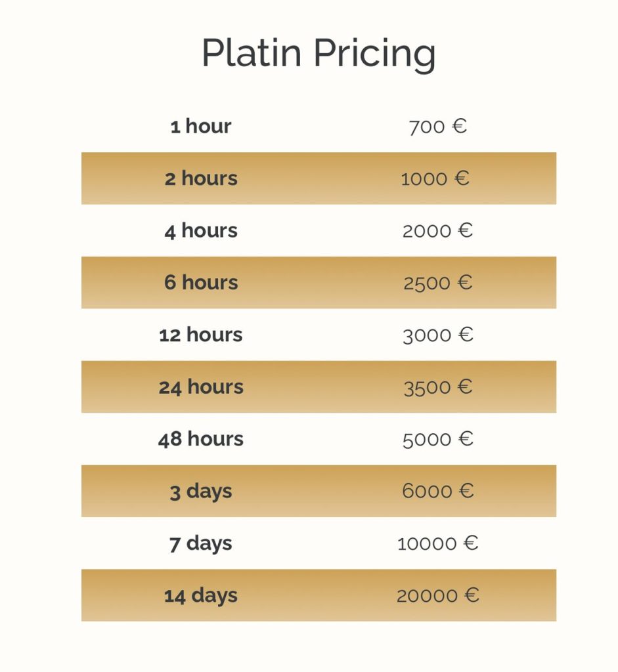Click the 3500 € price
The height and width of the screenshot is (672, 618).
[x=437, y=387]
